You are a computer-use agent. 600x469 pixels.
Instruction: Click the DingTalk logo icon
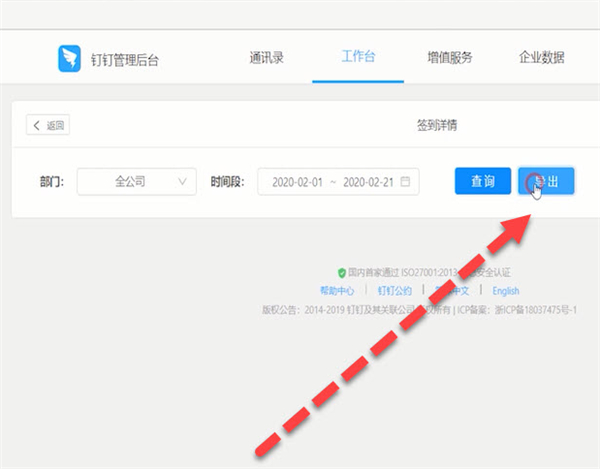tap(69, 59)
